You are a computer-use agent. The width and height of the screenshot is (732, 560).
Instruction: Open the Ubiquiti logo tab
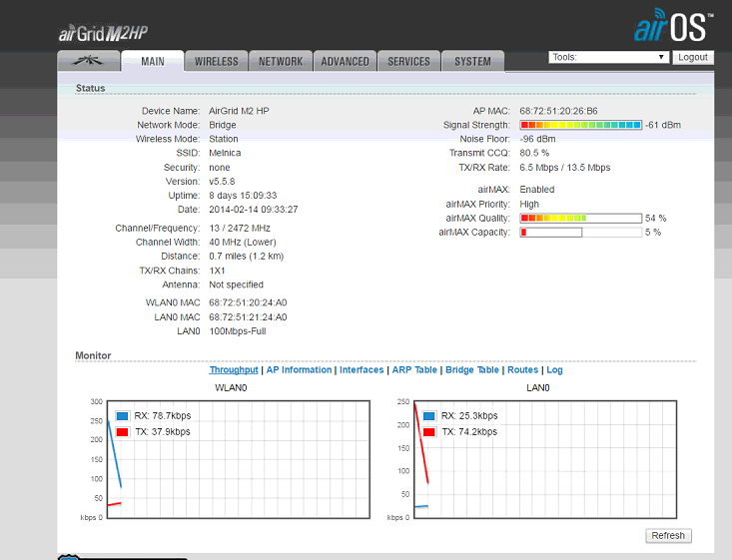[x=89, y=61]
